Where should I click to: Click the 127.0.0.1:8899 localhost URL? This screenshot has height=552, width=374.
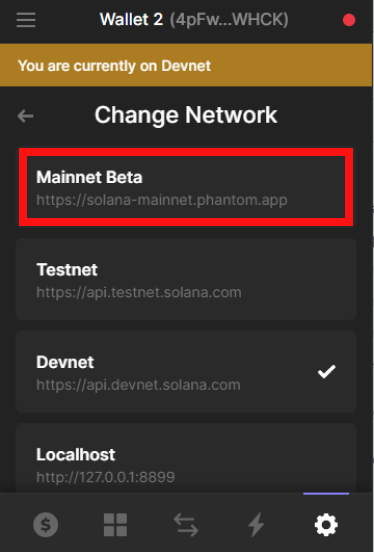click(106, 477)
